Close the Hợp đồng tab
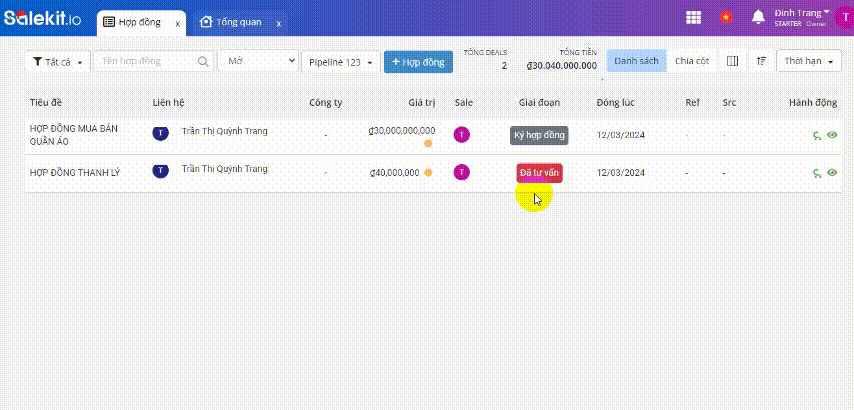 [177, 22]
